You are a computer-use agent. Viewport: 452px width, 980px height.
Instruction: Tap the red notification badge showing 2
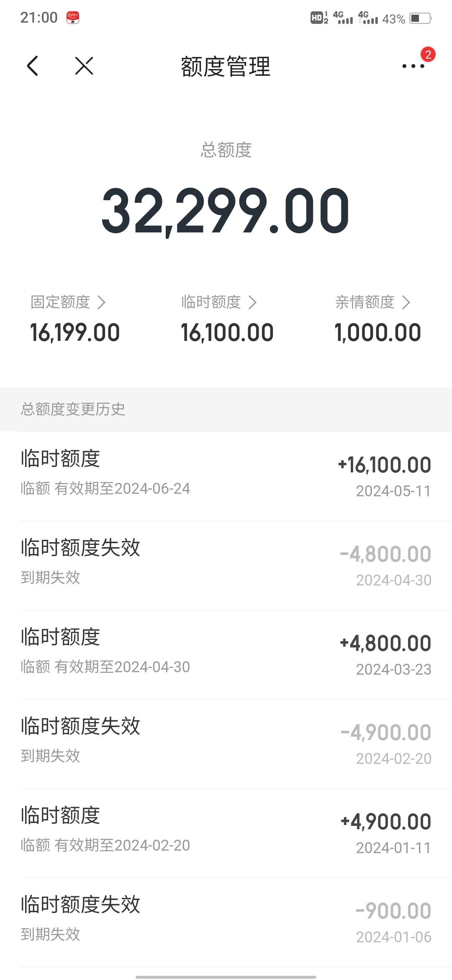(428, 54)
